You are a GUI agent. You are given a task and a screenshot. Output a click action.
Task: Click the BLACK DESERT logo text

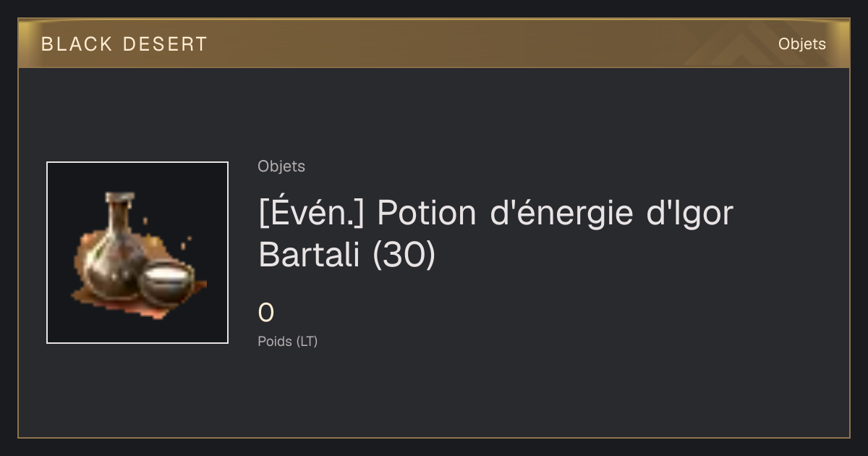124,44
